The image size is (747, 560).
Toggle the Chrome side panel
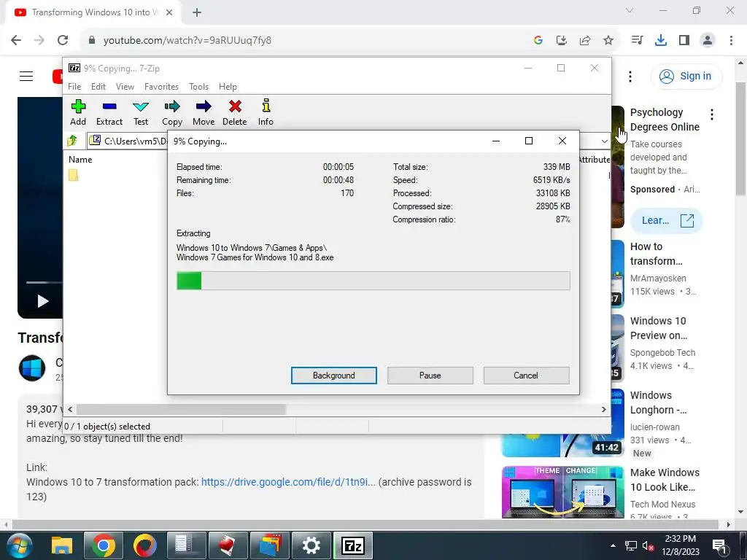click(684, 41)
